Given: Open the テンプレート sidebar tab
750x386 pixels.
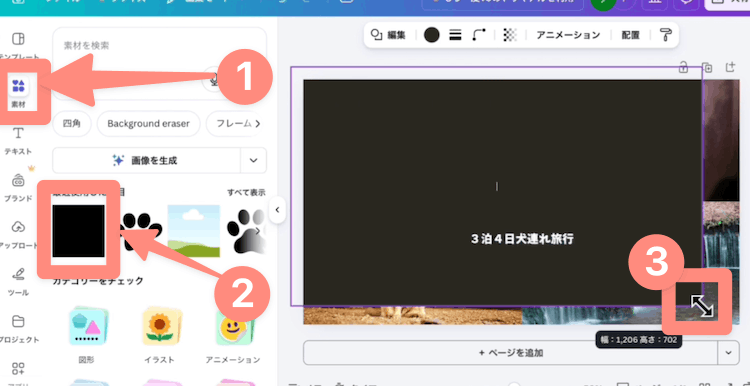Looking at the screenshot, I should pyautogui.click(x=18, y=46).
